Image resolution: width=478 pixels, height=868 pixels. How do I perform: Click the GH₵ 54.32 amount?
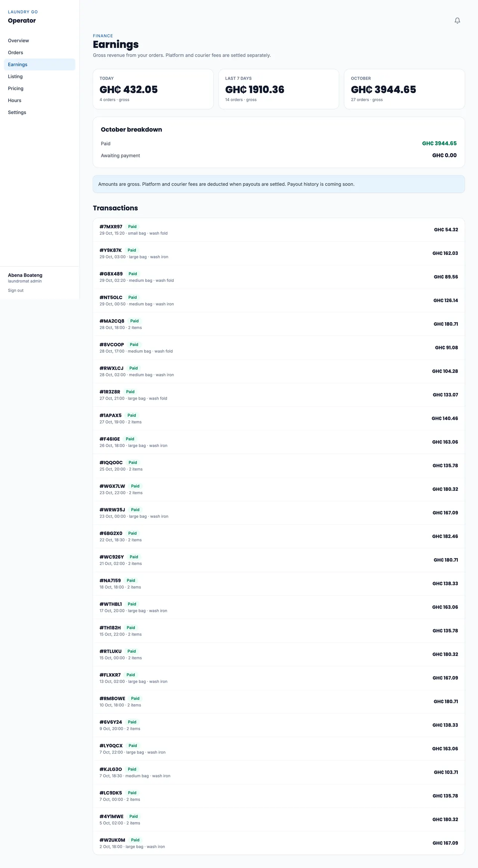point(446,230)
